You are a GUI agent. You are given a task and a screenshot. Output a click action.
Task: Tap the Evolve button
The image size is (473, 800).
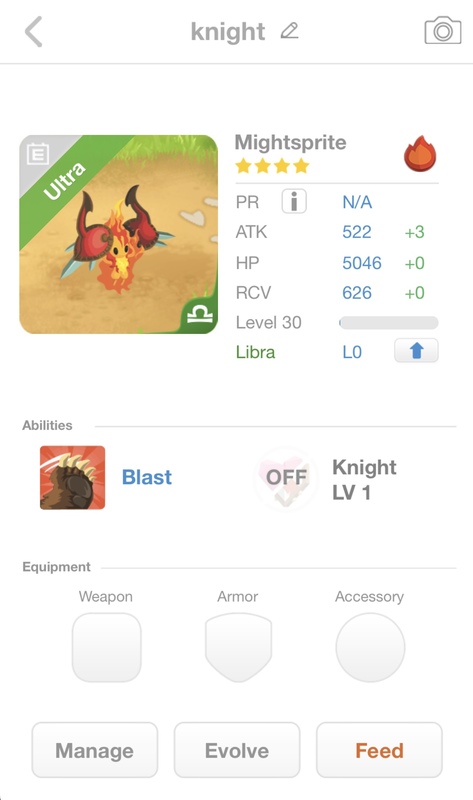[237, 750]
